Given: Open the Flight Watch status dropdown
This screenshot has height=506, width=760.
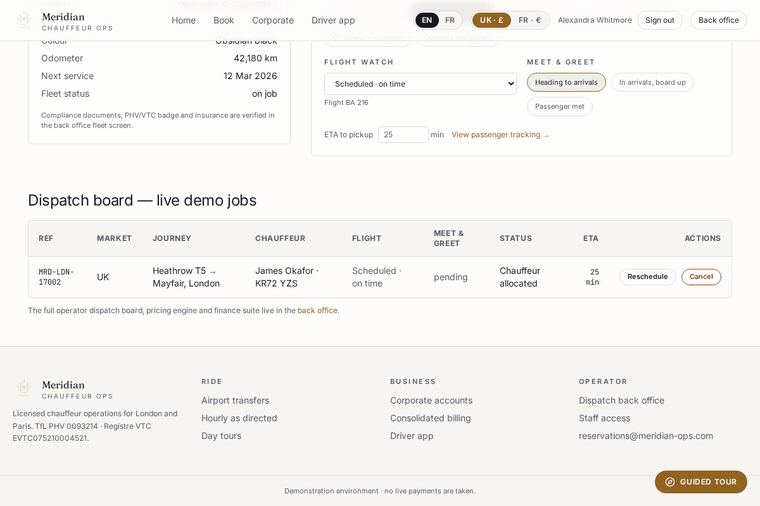Looking at the screenshot, I should 420,84.
